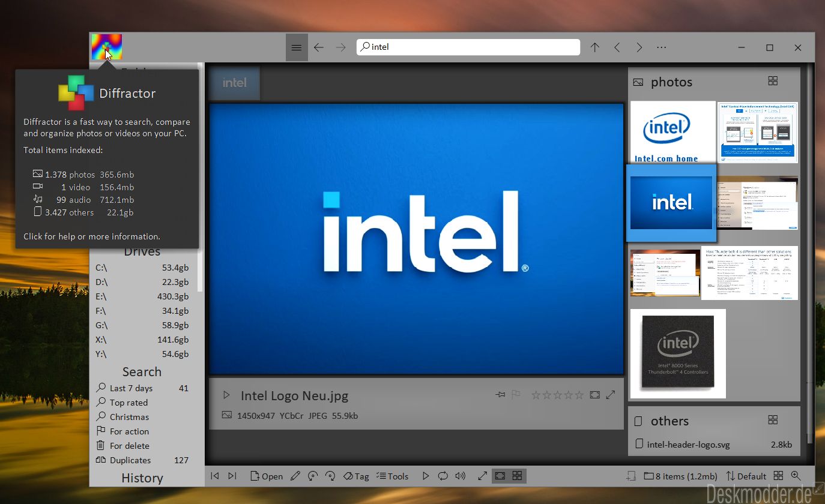Screen dimensions: 825x504
Task: Click the Tag button
Action: click(355, 476)
